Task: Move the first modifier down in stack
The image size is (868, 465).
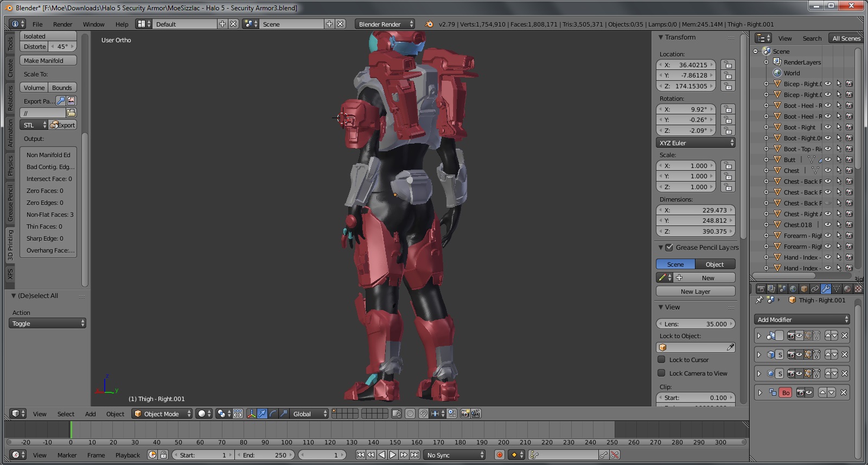Action: 834,335
